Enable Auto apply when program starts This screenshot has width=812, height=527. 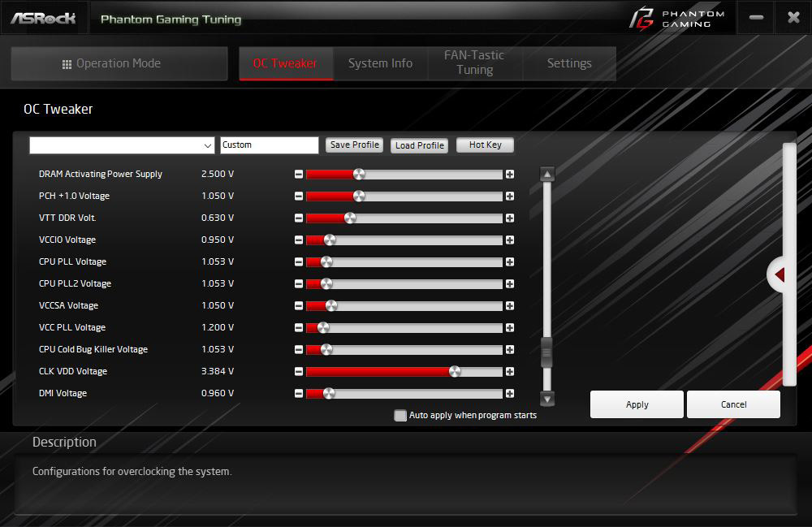tap(400, 415)
